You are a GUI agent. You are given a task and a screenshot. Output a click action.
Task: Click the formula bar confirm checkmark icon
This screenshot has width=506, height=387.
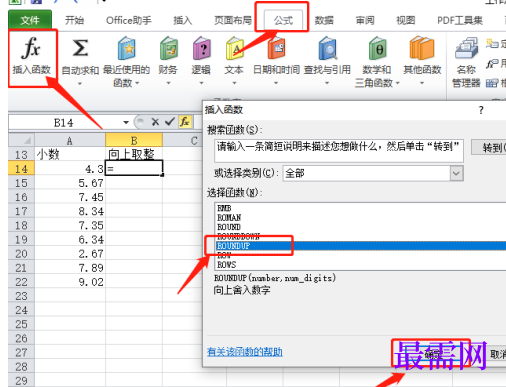(x=170, y=122)
